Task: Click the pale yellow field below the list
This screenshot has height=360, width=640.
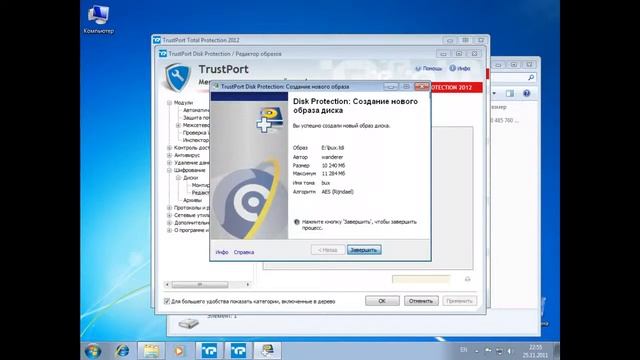Action: coord(421,279)
